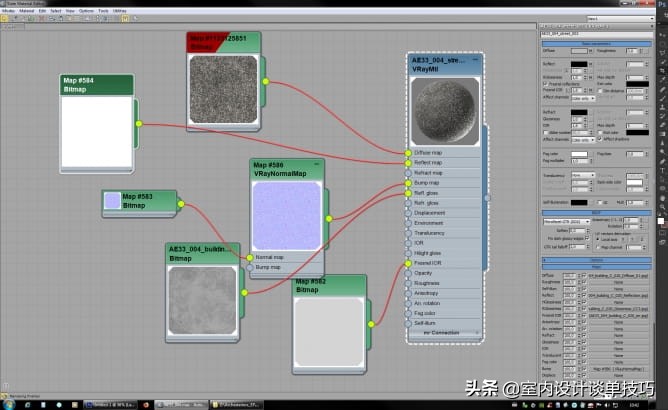Click the Diffuse map slot button in Maps
Screen dimensions: 668x410
[x=620, y=274]
